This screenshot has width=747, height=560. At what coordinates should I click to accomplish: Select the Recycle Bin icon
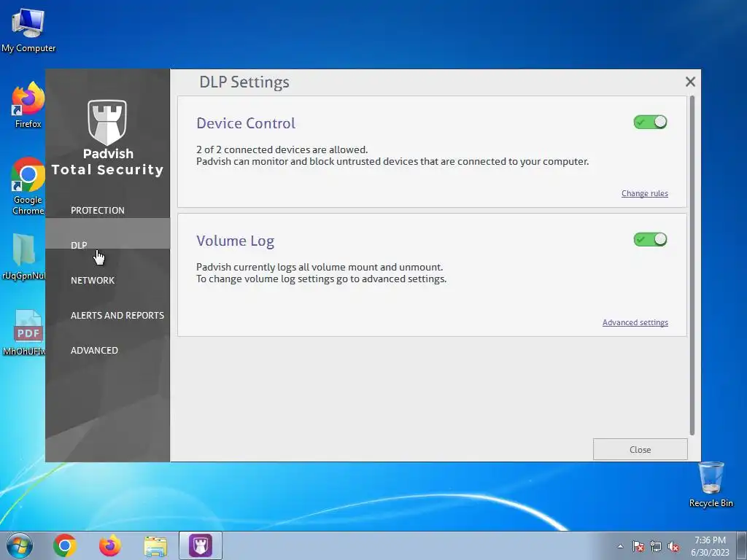(x=711, y=484)
